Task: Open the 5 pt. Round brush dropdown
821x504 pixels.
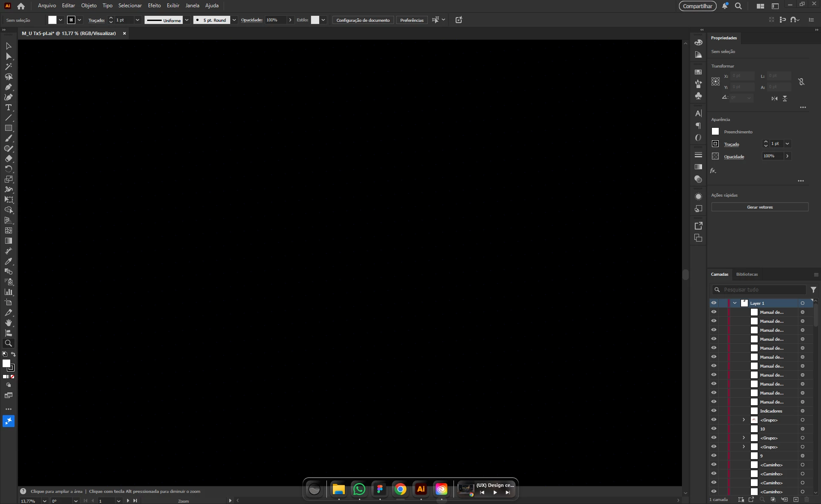Action: [234, 20]
